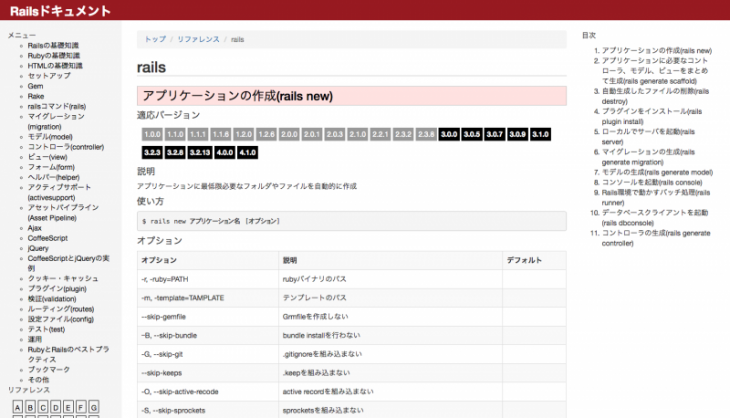Open 運用 menu entry
The height and width of the screenshot is (418, 730).
pyautogui.click(x=34, y=339)
